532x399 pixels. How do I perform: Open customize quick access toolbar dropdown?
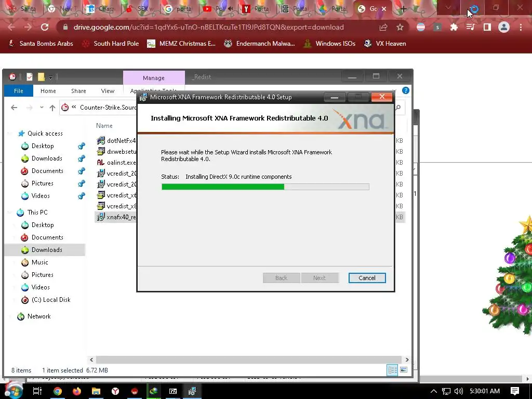(50, 77)
